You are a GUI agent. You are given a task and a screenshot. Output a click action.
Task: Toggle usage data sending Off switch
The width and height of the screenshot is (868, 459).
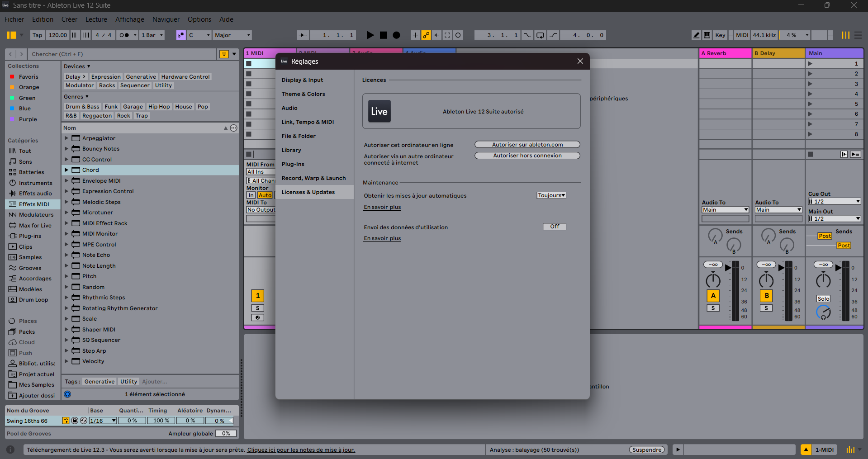(x=554, y=226)
